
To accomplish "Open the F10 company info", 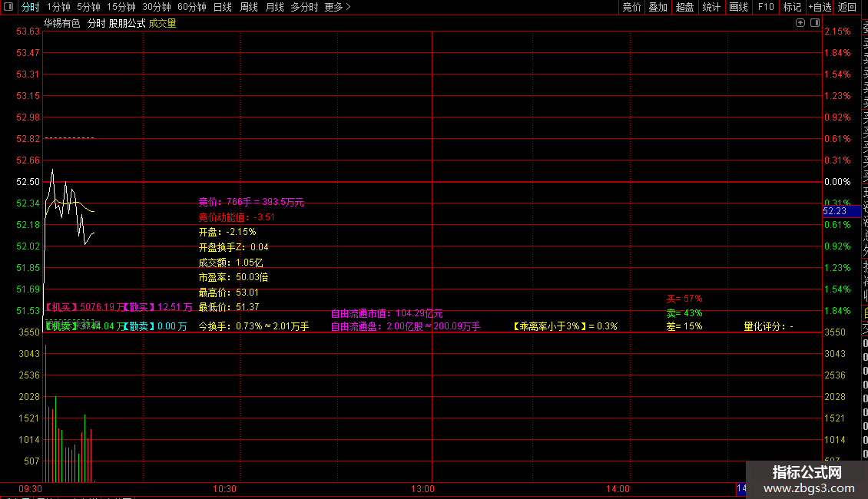I will point(766,7).
